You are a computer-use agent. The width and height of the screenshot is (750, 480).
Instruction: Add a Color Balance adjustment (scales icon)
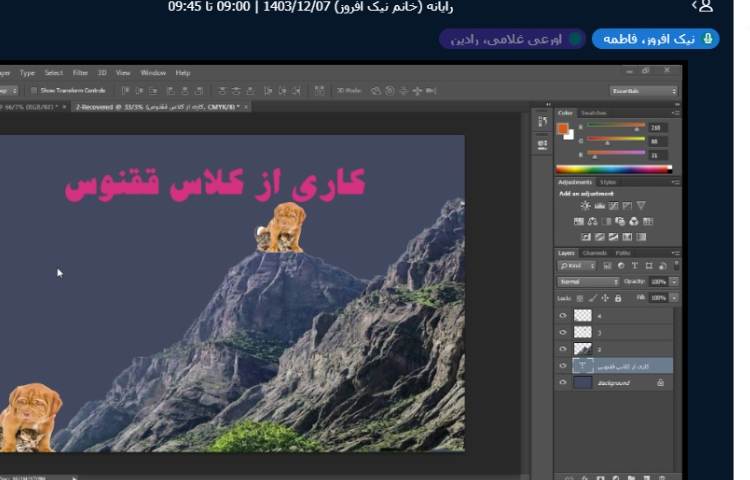(x=593, y=221)
